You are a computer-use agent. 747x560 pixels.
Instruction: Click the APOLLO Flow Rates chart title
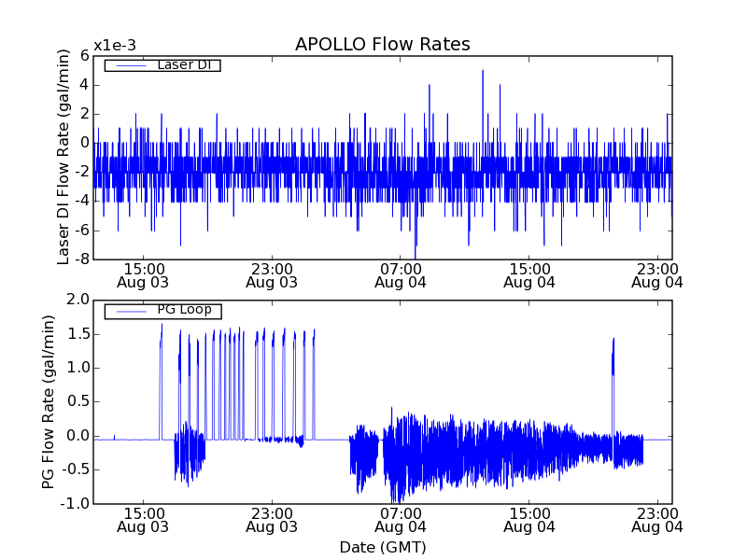[x=383, y=44]
